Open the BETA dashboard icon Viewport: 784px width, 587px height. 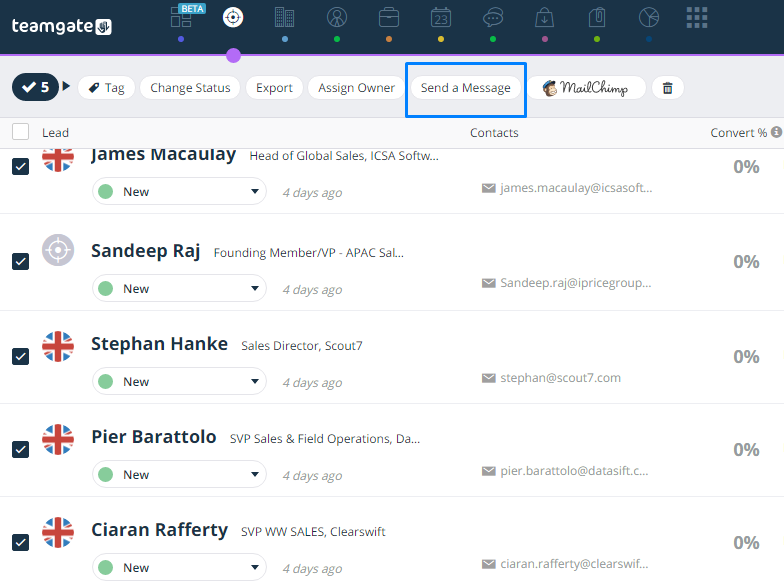pyautogui.click(x=182, y=18)
